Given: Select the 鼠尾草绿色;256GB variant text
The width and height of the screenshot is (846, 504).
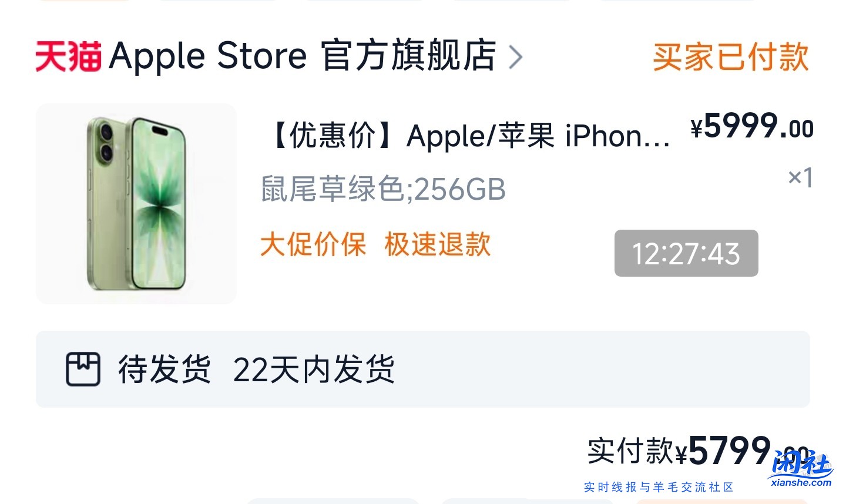Looking at the screenshot, I should pyautogui.click(x=383, y=189).
